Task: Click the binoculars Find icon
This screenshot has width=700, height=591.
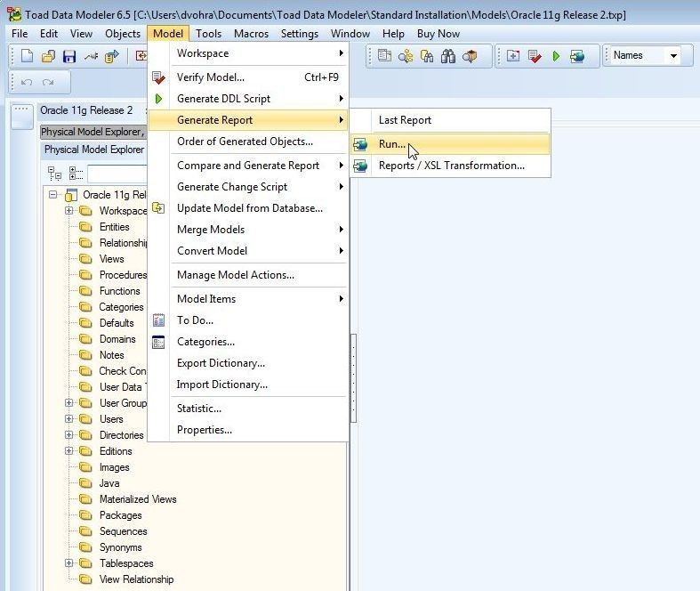Action: (447, 56)
